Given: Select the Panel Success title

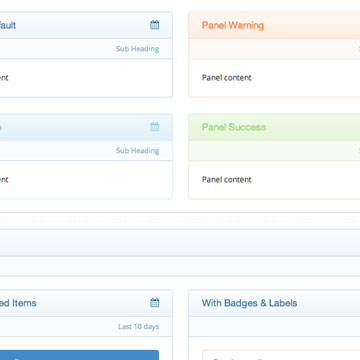Looking at the screenshot, I should click(234, 127).
